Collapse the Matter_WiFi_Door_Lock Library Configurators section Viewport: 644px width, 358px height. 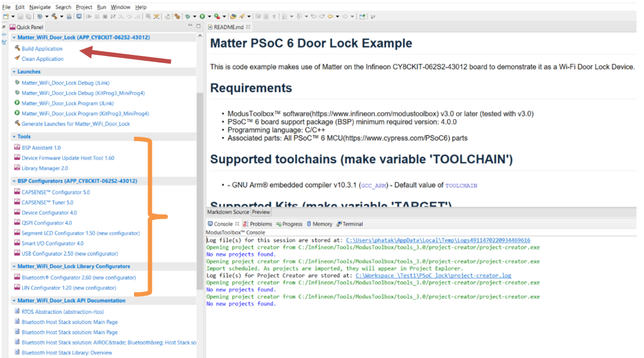[15, 266]
